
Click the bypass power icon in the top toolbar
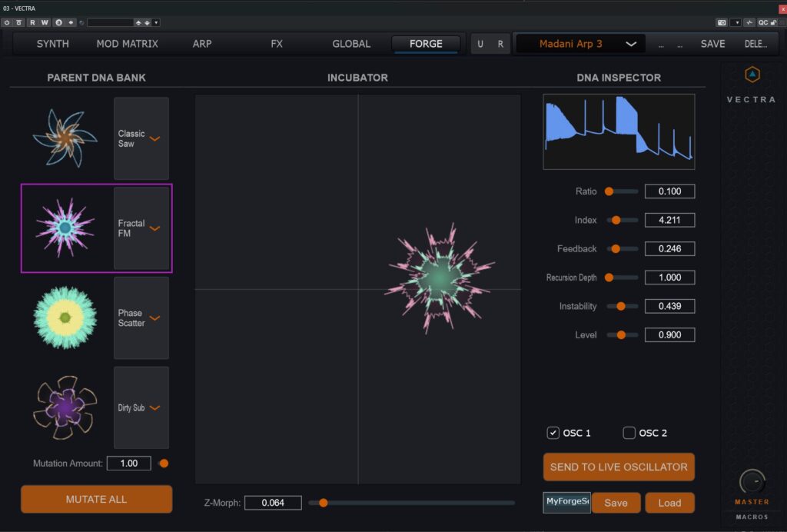coord(6,22)
